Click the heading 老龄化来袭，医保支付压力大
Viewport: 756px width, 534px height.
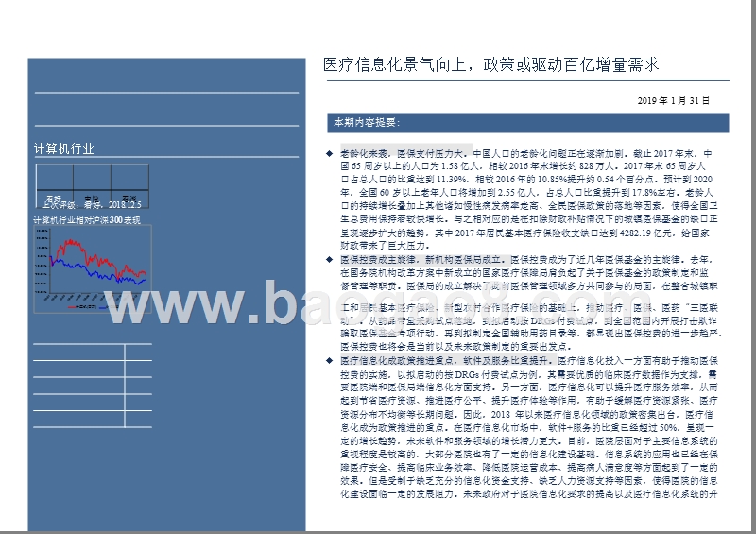tap(404, 154)
